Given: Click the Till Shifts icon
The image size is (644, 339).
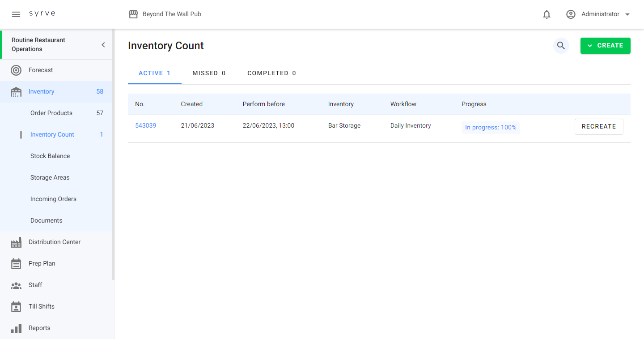Looking at the screenshot, I should tap(16, 307).
